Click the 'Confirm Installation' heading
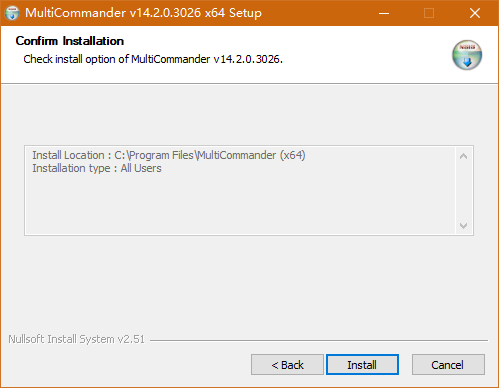This screenshot has height=388, width=499. [70, 41]
